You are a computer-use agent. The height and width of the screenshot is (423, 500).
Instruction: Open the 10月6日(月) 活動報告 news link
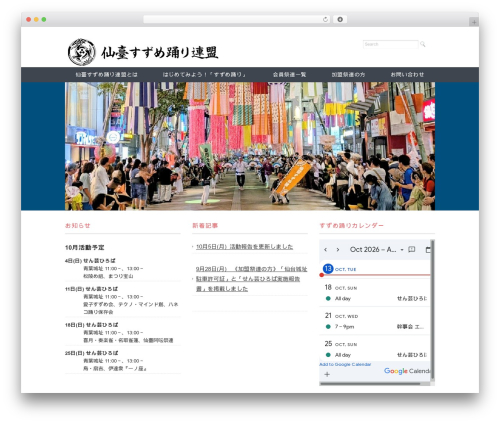click(x=244, y=247)
